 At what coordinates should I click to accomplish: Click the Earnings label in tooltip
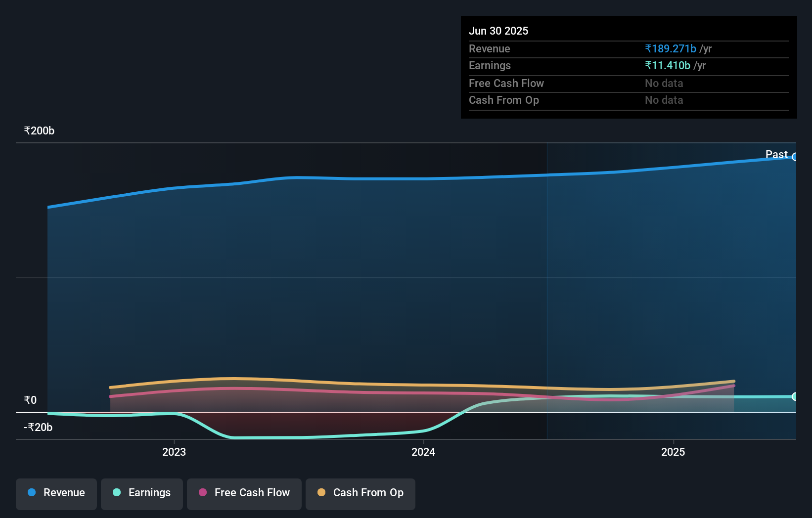(490, 65)
